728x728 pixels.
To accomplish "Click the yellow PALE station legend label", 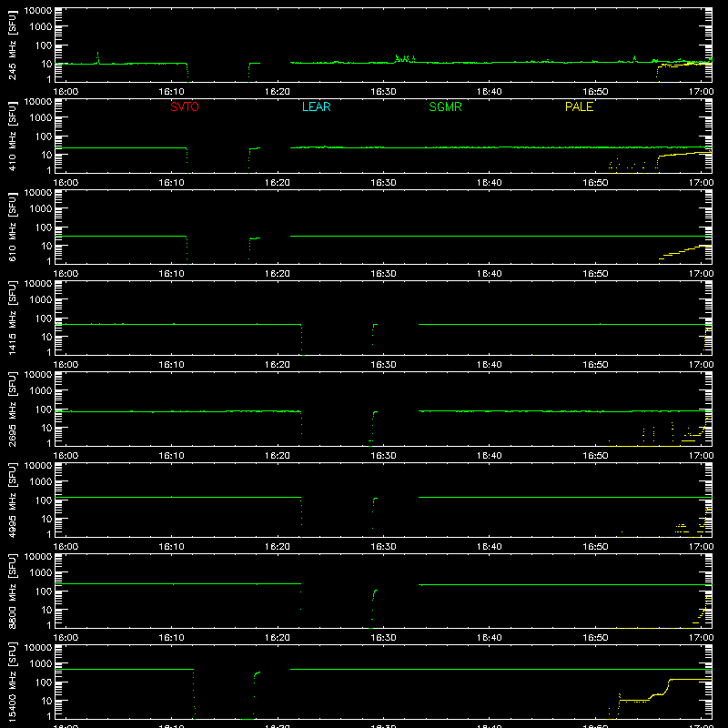I will pyautogui.click(x=579, y=106).
